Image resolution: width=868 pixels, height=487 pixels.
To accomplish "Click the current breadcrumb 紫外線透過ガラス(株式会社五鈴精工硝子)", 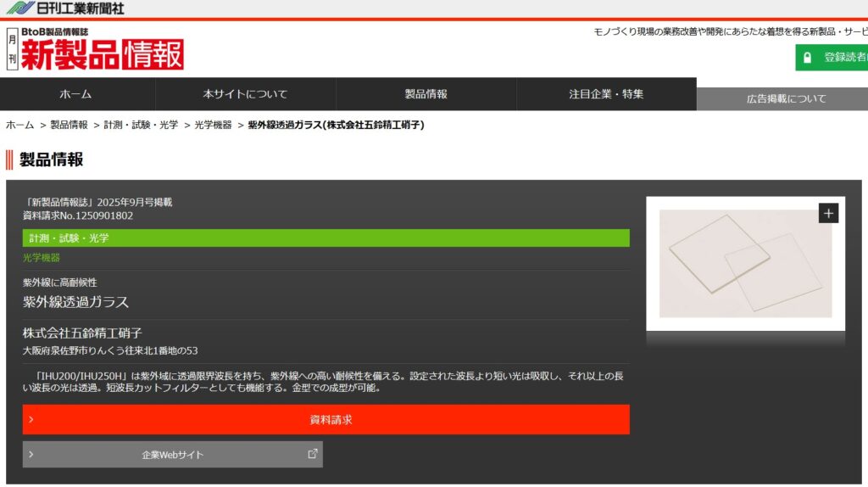I will [336, 126].
